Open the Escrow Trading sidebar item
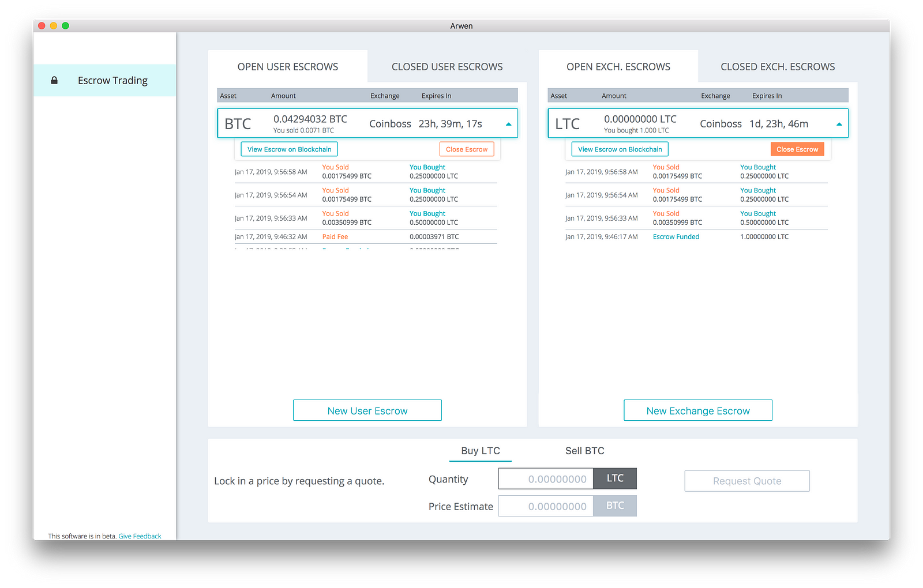Viewport: 923px width, 588px height. pyautogui.click(x=105, y=81)
